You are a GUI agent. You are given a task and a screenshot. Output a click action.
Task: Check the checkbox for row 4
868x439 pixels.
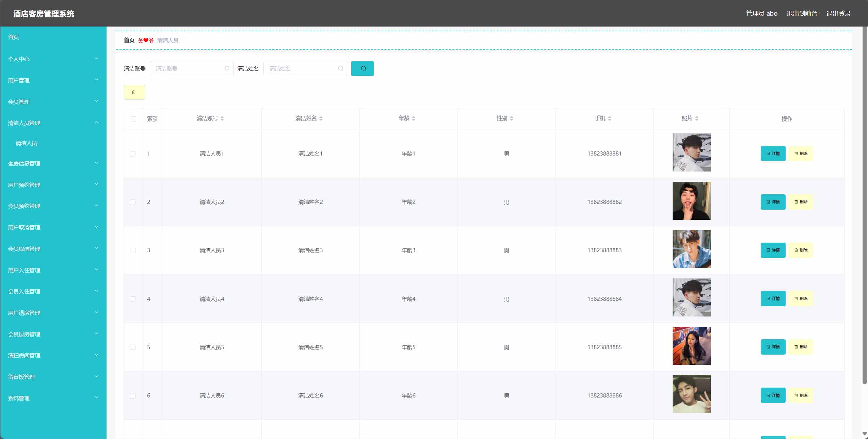[x=133, y=299]
